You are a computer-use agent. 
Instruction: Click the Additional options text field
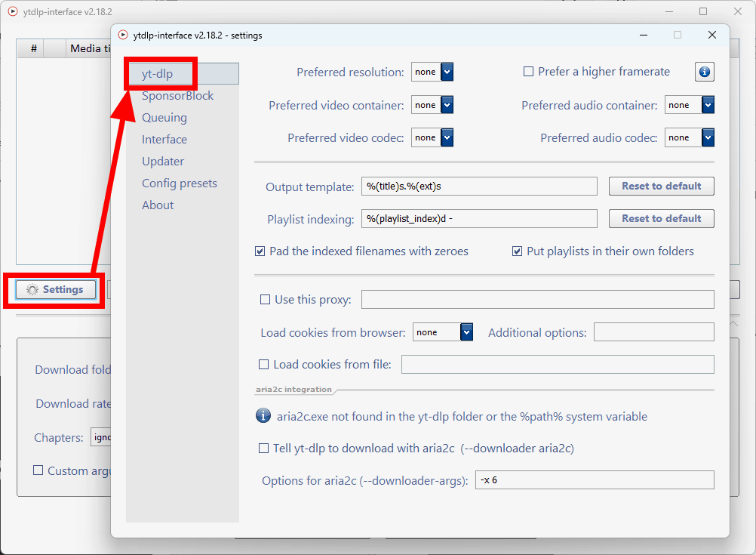(653, 332)
